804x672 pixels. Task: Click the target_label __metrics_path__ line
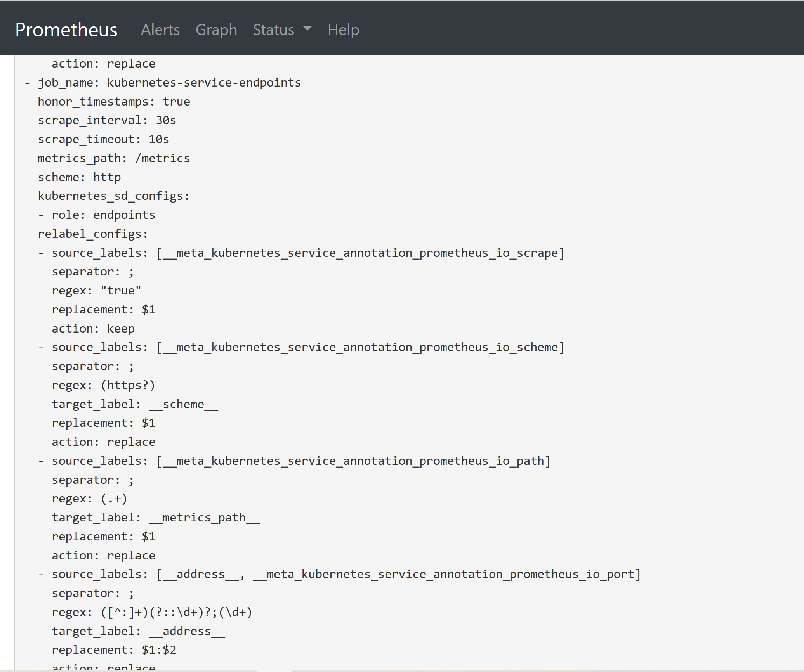click(156, 518)
